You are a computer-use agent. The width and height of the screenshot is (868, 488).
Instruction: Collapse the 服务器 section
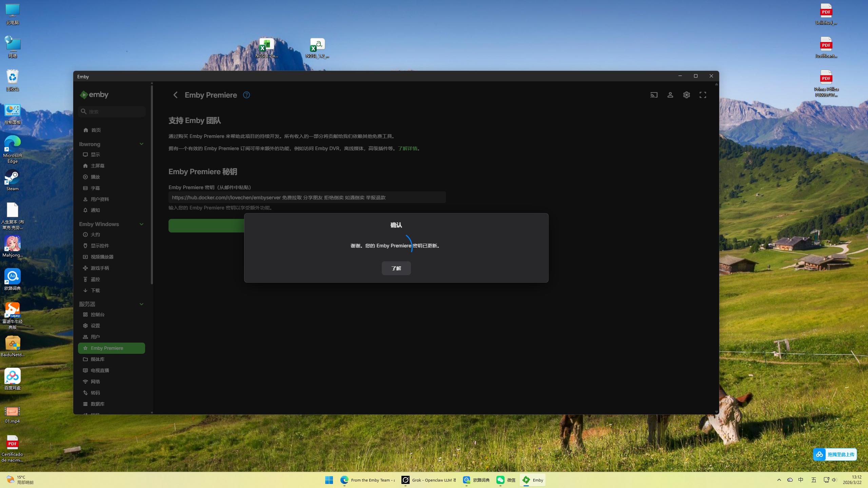[x=141, y=304]
